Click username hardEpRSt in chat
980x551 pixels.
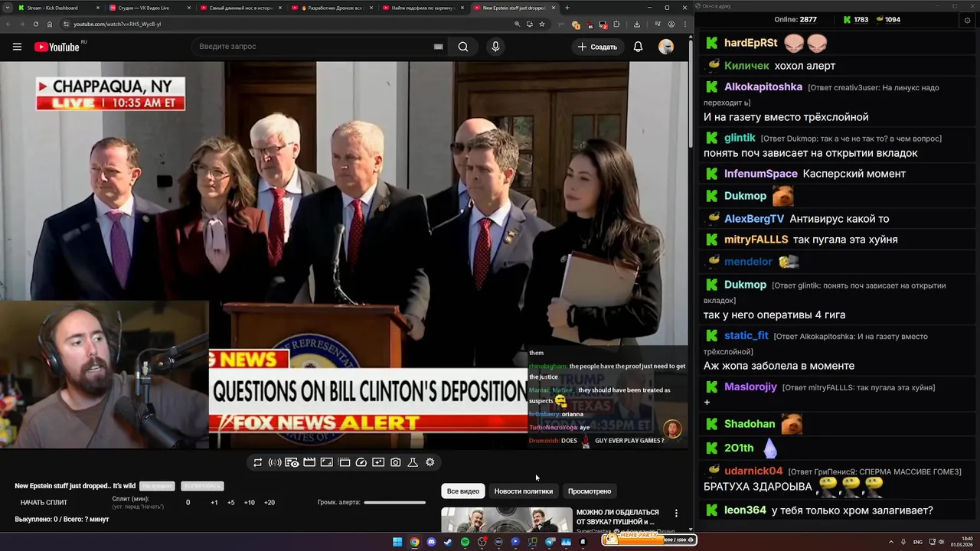click(750, 43)
